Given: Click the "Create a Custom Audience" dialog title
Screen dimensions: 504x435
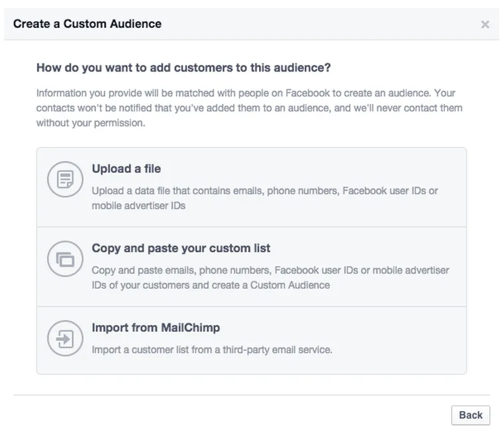Looking at the screenshot, I should tap(87, 24).
